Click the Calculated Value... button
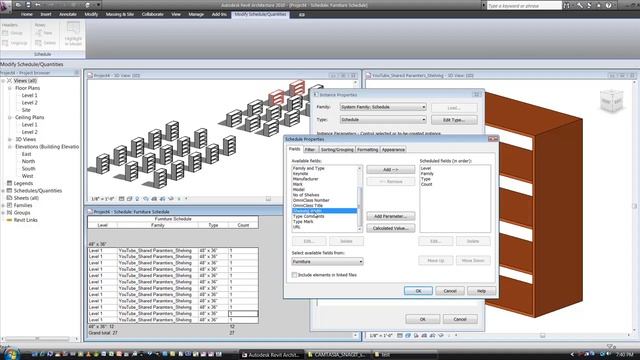Image resolution: width=640 pixels, height=360 pixels. (x=391, y=228)
